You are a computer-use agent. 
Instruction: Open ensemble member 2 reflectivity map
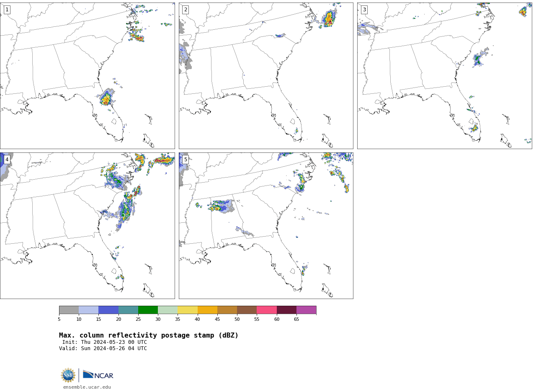tap(266, 76)
